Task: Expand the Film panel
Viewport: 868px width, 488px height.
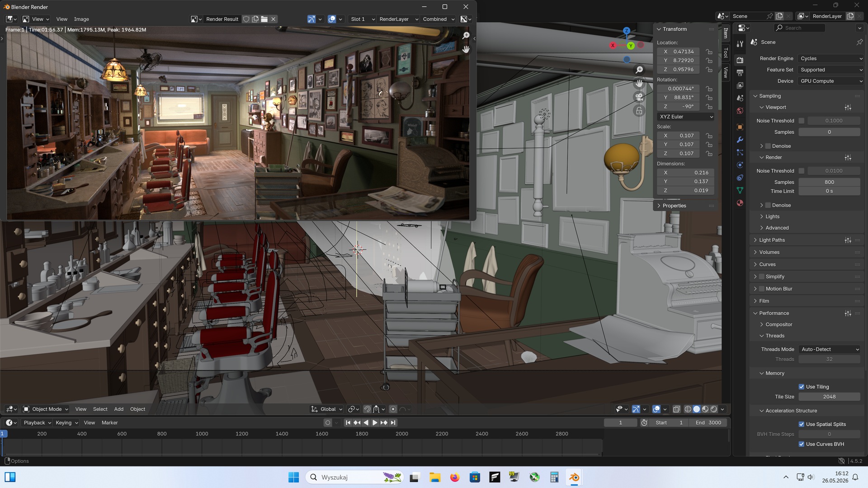Action: pos(764,301)
